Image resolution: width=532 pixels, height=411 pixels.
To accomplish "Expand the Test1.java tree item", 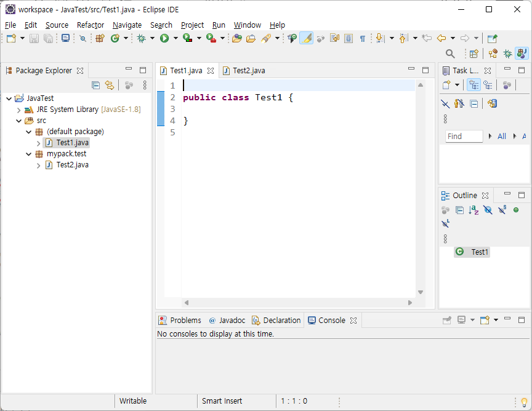I will click(38, 143).
